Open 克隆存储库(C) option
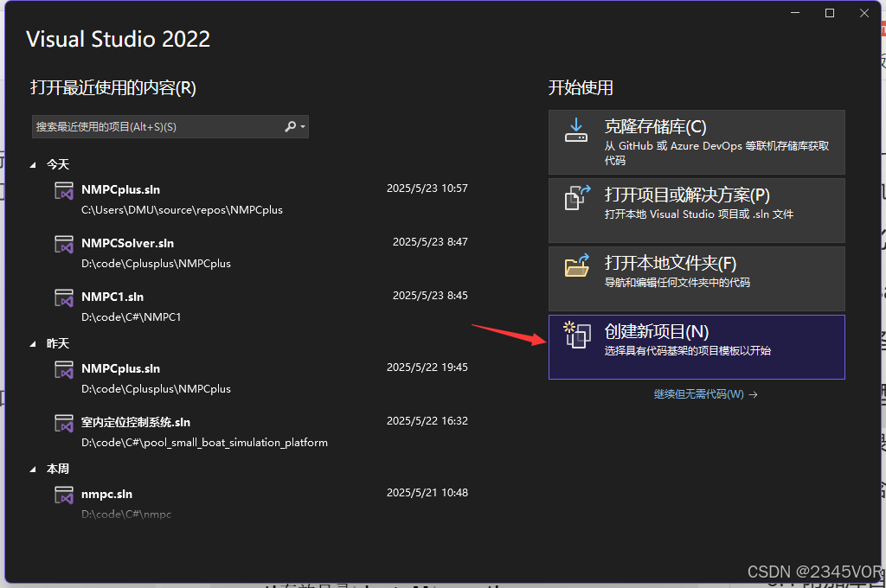The height and width of the screenshot is (588, 886). click(697, 142)
